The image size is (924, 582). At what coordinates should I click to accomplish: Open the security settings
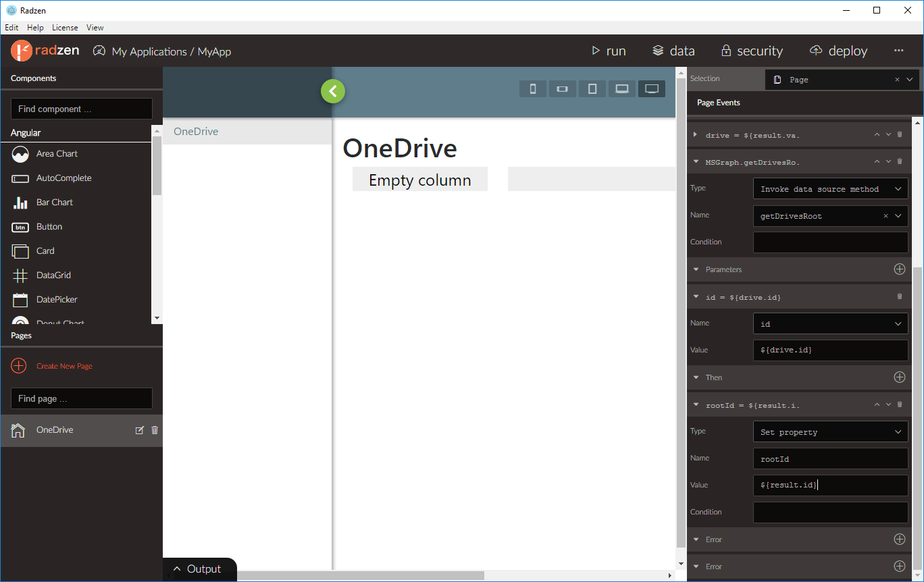point(752,51)
